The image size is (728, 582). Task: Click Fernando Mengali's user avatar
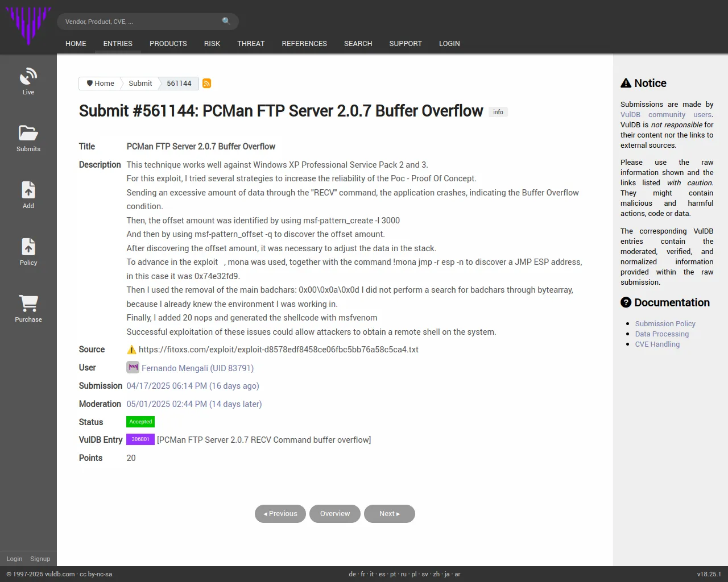(133, 368)
